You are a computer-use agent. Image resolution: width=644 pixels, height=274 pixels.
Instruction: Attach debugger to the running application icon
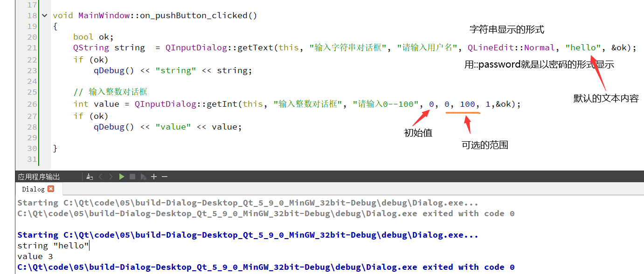tap(144, 177)
